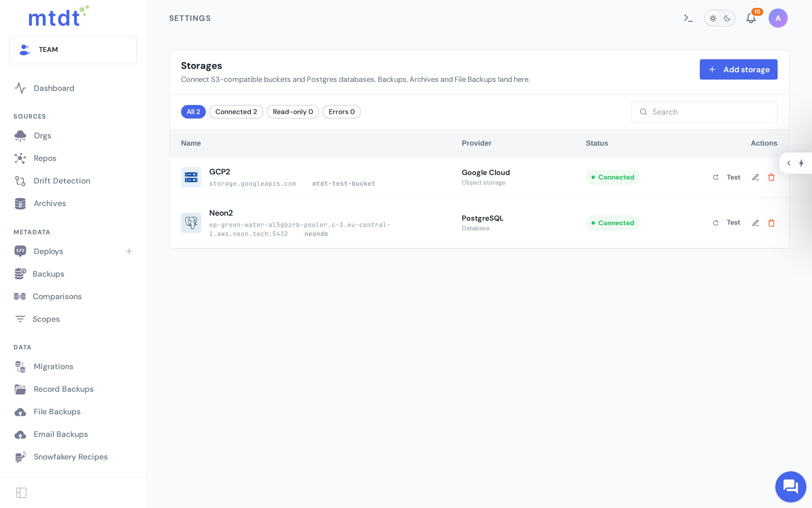Select the Errors 0 filter
The height and width of the screenshot is (508, 812).
pos(342,112)
